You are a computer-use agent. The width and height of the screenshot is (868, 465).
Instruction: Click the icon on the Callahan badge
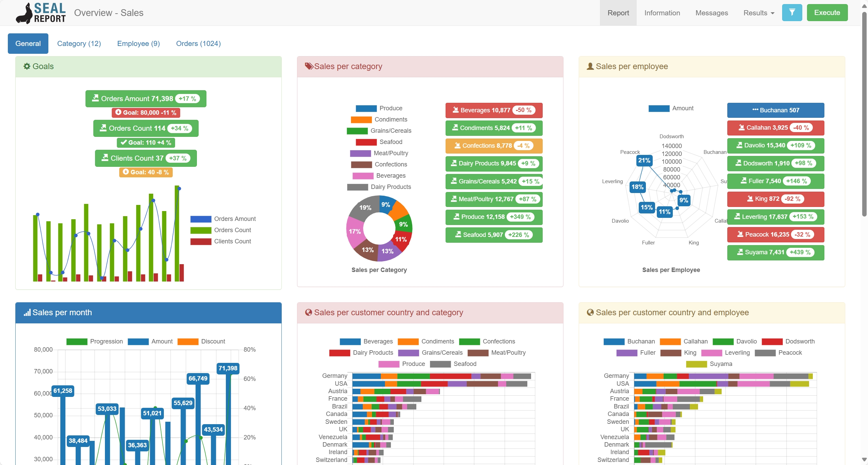tap(742, 127)
